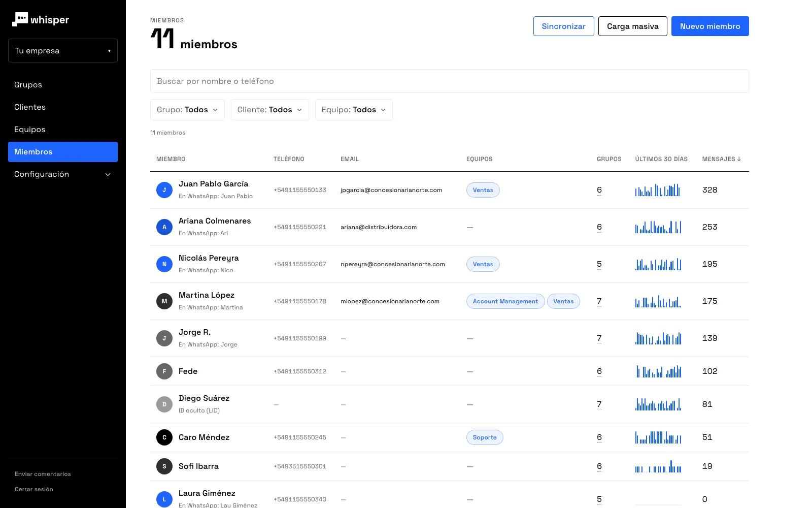Go to Clientes in the sidebar
Image resolution: width=812 pixels, height=508 pixels.
(x=63, y=107)
